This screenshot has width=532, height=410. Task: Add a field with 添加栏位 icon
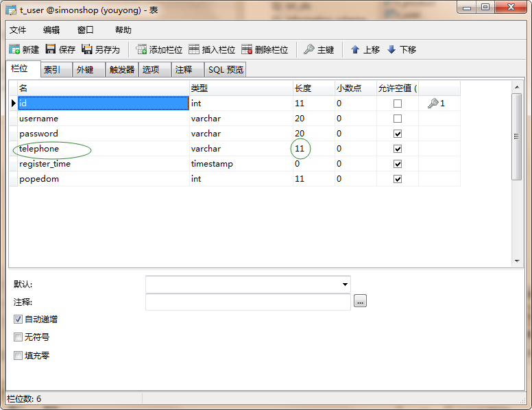pyautogui.click(x=141, y=49)
